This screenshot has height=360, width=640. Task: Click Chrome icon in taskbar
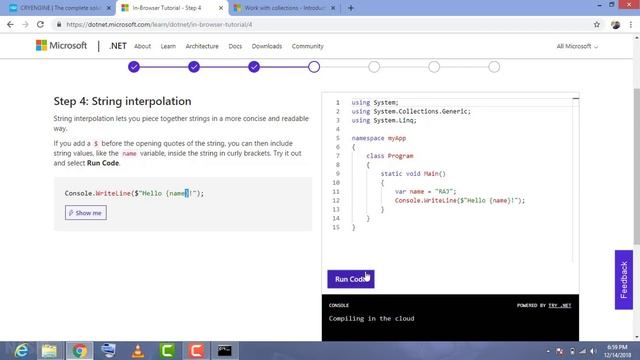tap(80, 351)
